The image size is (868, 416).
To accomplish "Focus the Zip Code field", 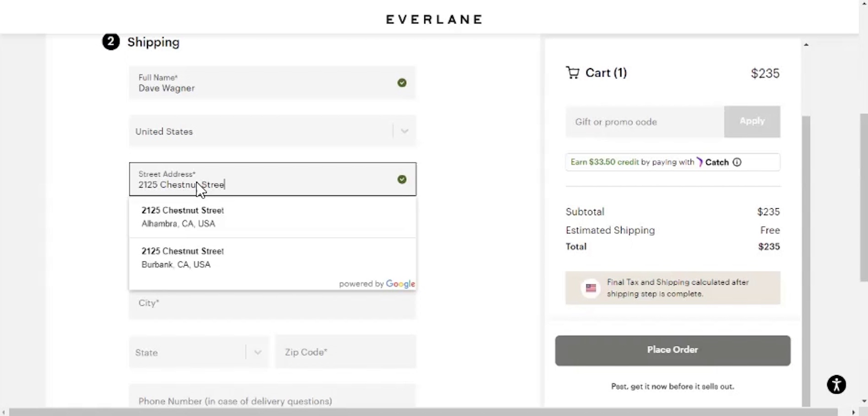I will 345,352.
